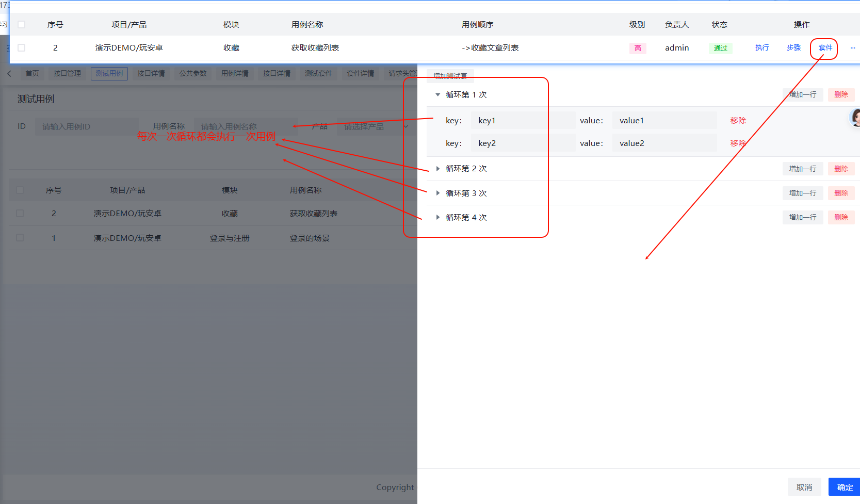This screenshot has width=860, height=504.
Task: Check the 登录的场景 row checkbox
Action: (20, 238)
